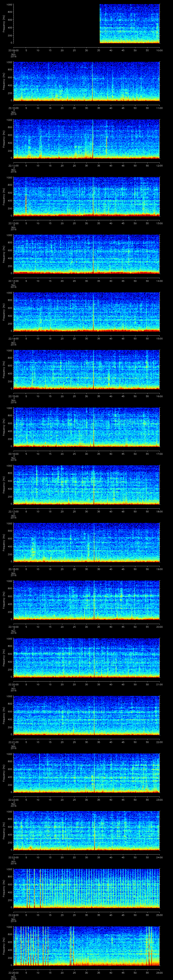Click the 22:21:00 start time label

pos(13,742)
